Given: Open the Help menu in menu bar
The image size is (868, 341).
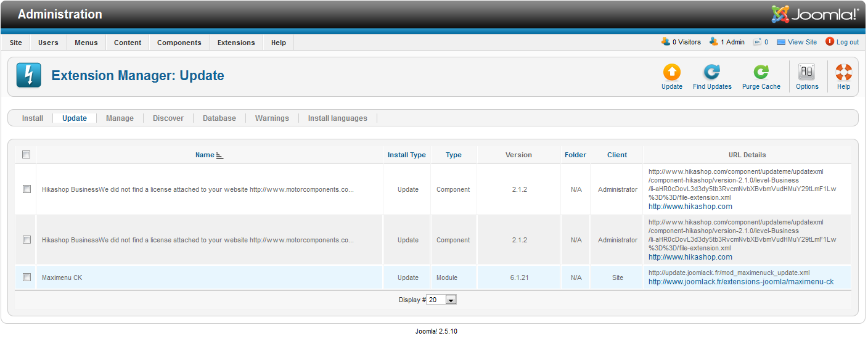Looking at the screenshot, I should coord(279,43).
